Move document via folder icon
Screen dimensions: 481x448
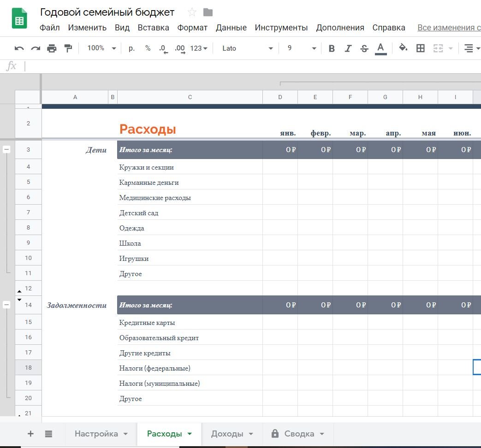point(208,12)
